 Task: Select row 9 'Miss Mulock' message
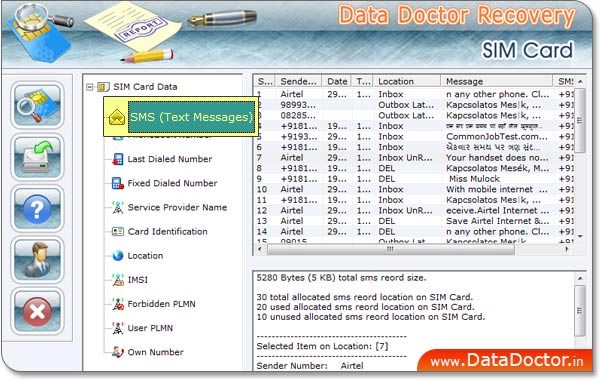click(474, 179)
